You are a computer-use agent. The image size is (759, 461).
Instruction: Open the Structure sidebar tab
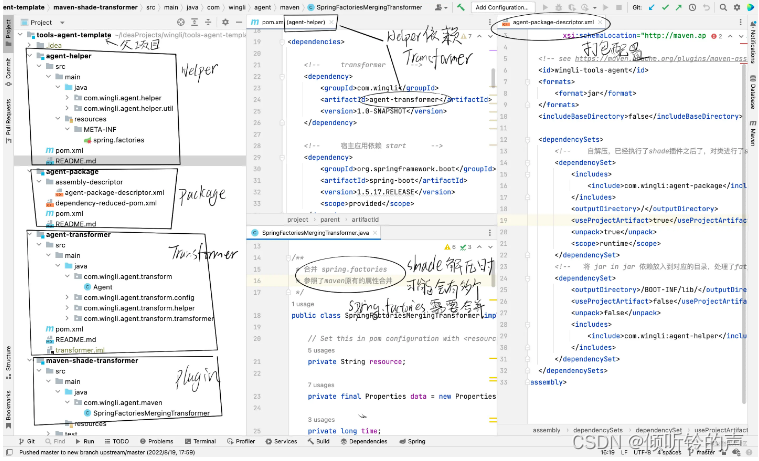pos(8,362)
